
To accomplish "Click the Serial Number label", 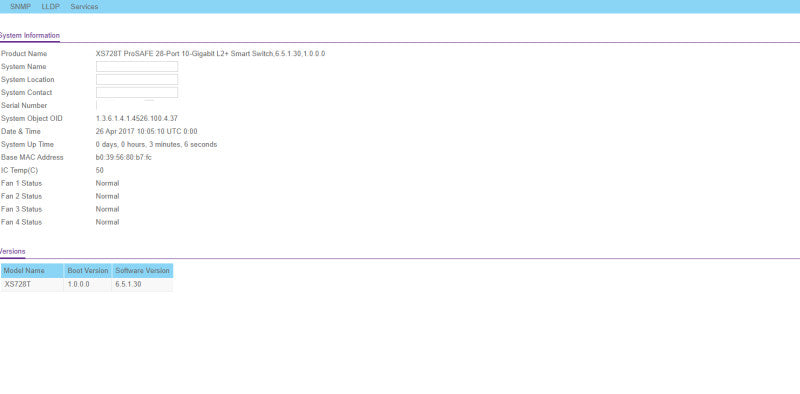I will pos(24,105).
